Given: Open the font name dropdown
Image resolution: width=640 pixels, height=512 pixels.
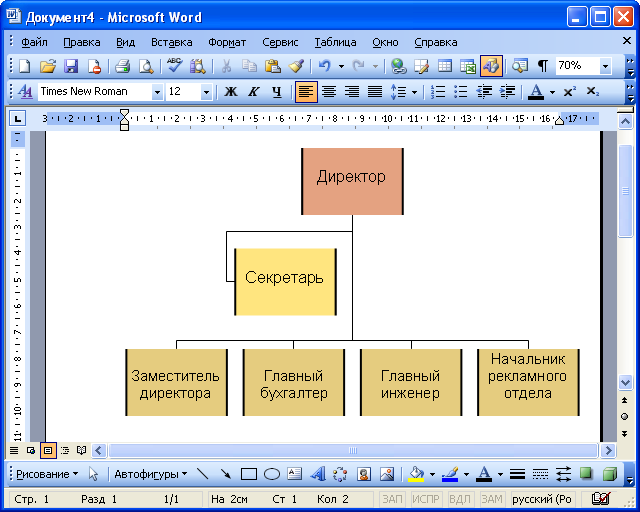Looking at the screenshot, I should [157, 92].
